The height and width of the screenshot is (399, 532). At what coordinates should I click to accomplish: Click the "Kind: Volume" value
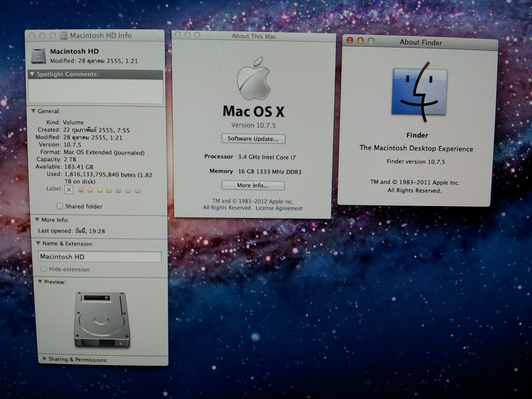[x=73, y=122]
